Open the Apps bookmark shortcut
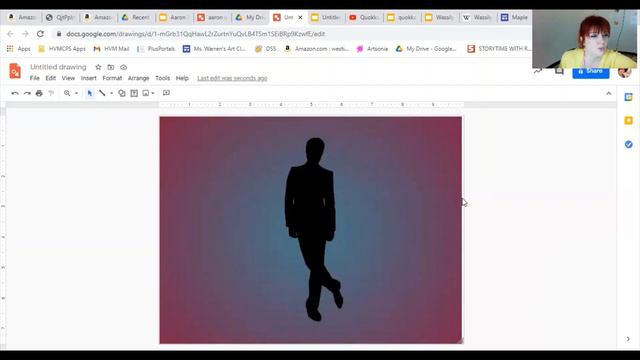The image size is (640, 360). click(x=19, y=49)
